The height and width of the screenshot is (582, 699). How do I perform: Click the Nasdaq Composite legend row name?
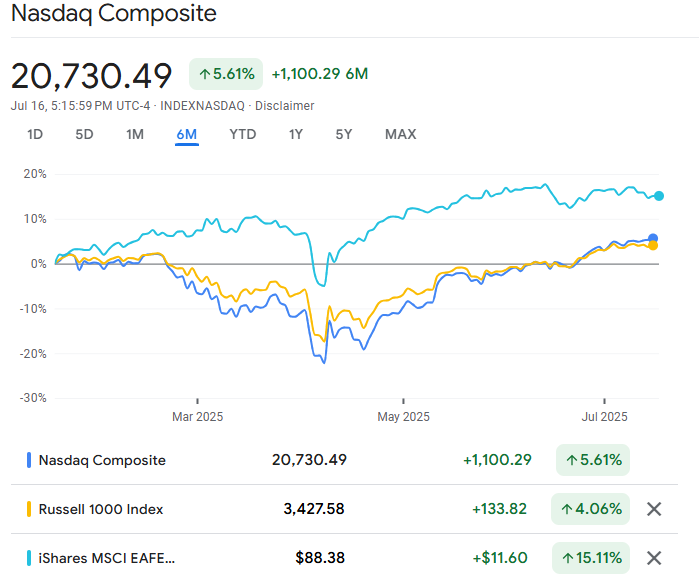[102, 460]
